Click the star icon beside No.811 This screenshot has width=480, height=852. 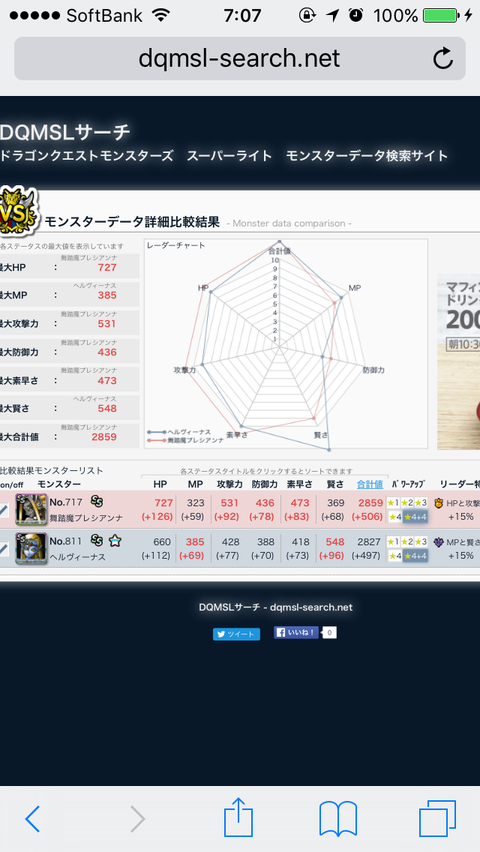[x=115, y=541]
